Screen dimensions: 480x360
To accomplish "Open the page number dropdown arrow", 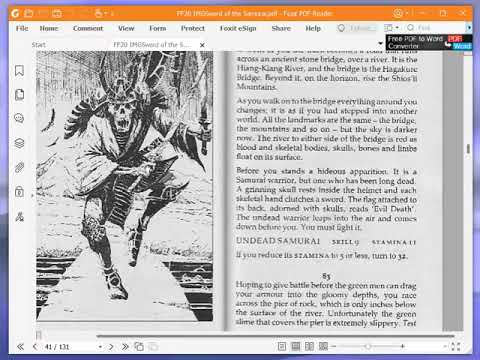I will tap(100, 347).
